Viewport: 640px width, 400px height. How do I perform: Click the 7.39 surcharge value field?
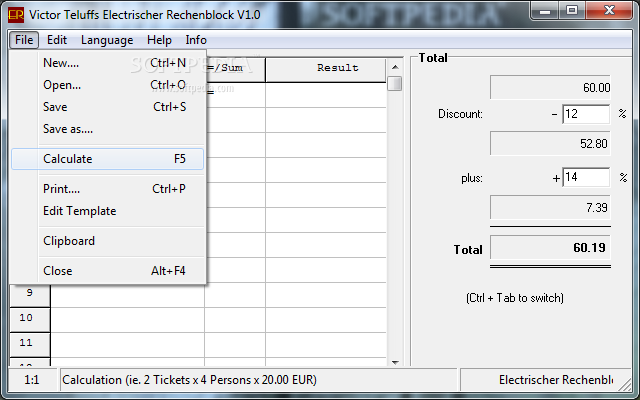click(550, 207)
